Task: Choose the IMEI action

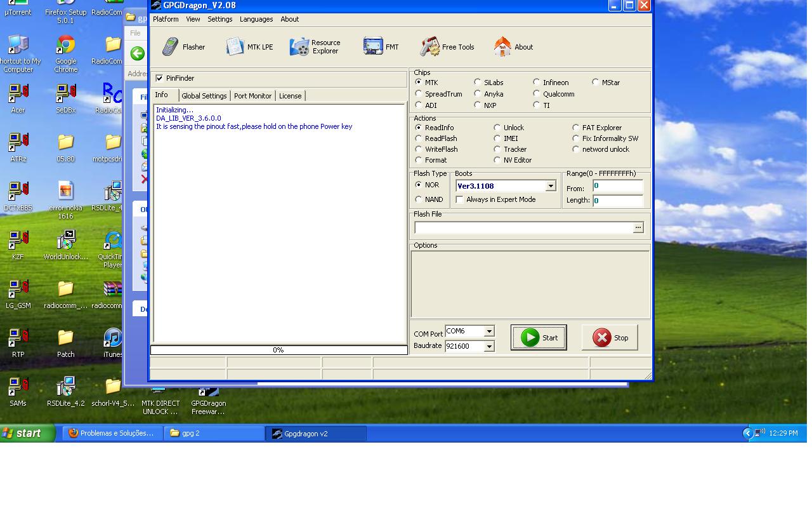Action: (x=497, y=138)
